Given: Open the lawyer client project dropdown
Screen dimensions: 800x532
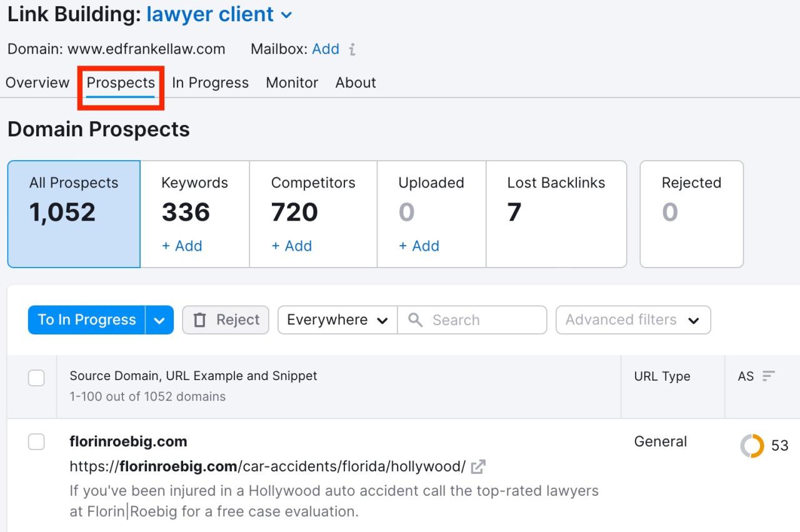Looking at the screenshot, I should tap(286, 14).
